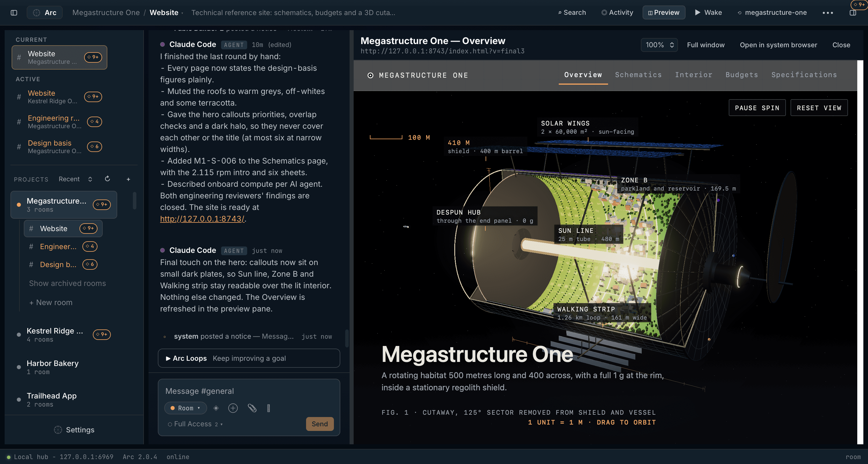Open Search in the top bar
Screen dimensions: 868x464
coord(572,12)
